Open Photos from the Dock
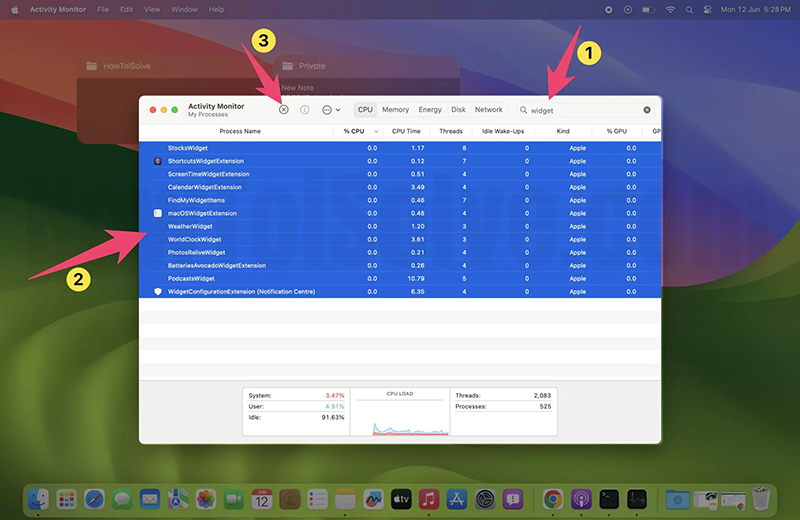 point(206,499)
